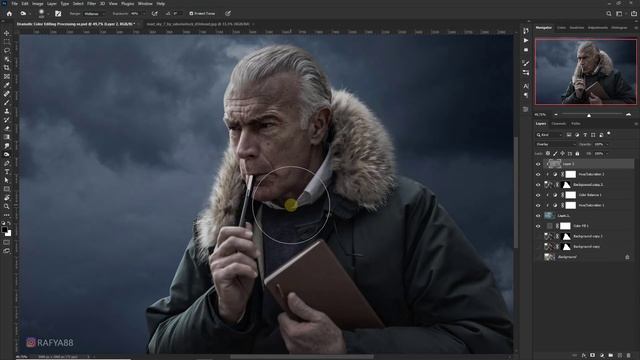Switch to the Paths tab
This screenshot has width=640, height=360.
[x=576, y=124]
